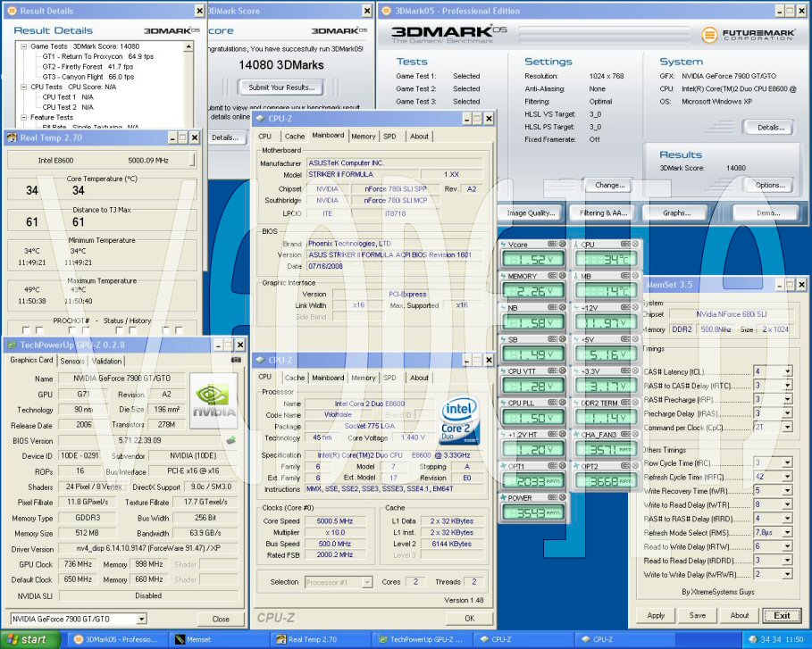812x649 pixels.
Task: Select GT3 - Canyon Flight result row
Action: coord(88,77)
